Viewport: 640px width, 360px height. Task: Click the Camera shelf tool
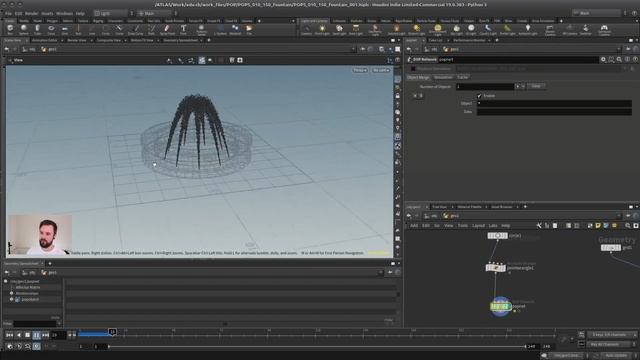[x=307, y=29]
